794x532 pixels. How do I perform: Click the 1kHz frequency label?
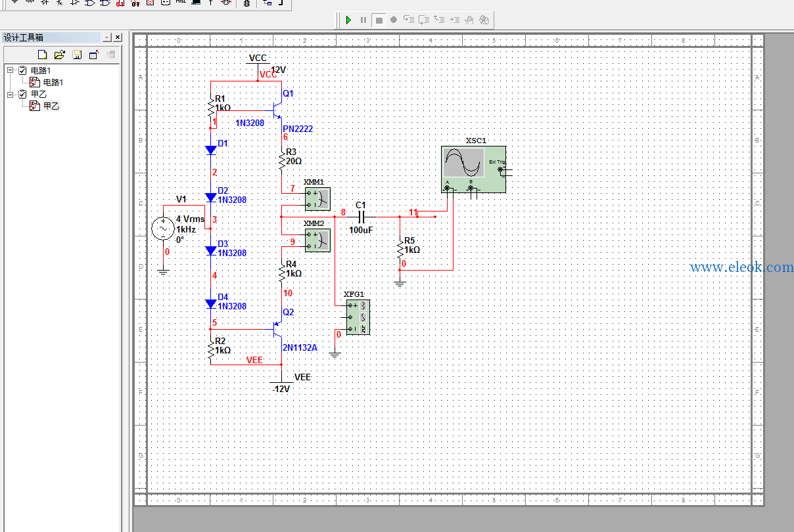185,230
